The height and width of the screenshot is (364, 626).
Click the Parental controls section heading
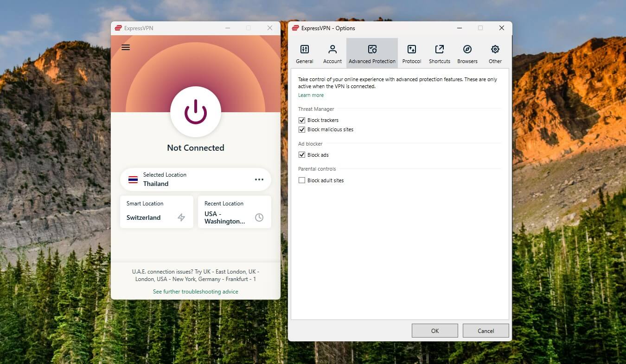tap(317, 169)
